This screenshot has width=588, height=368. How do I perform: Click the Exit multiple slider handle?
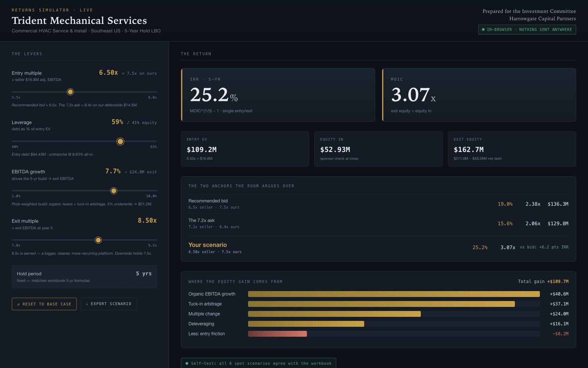(98, 240)
